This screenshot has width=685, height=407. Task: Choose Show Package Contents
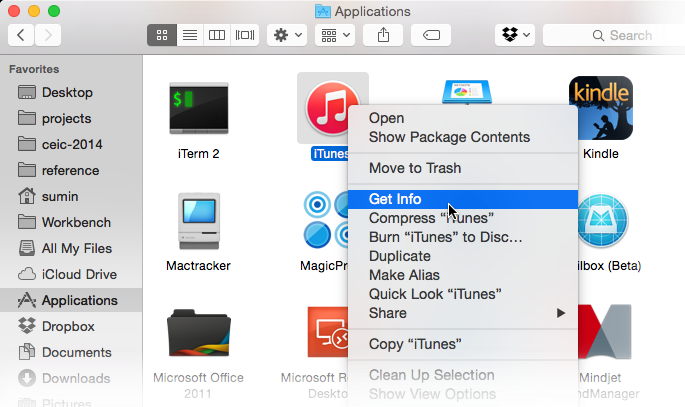tap(463, 137)
